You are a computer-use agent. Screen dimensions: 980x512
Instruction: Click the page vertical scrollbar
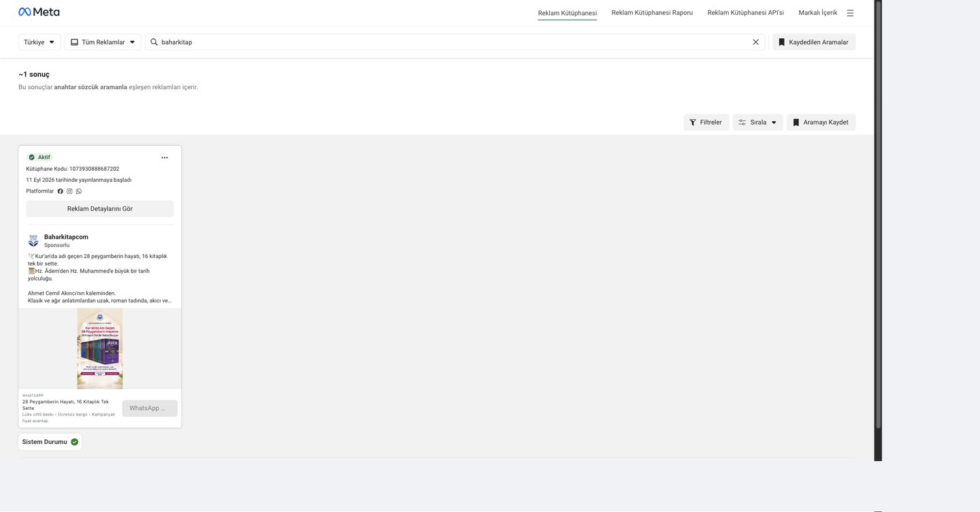point(878,214)
